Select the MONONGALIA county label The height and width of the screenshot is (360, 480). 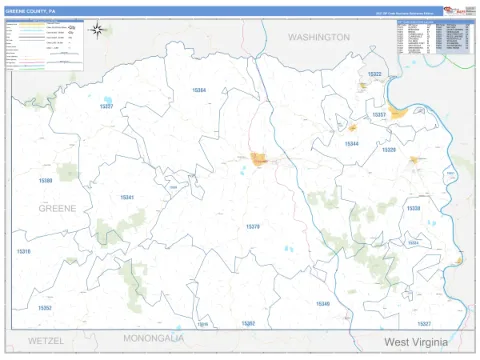153,338
